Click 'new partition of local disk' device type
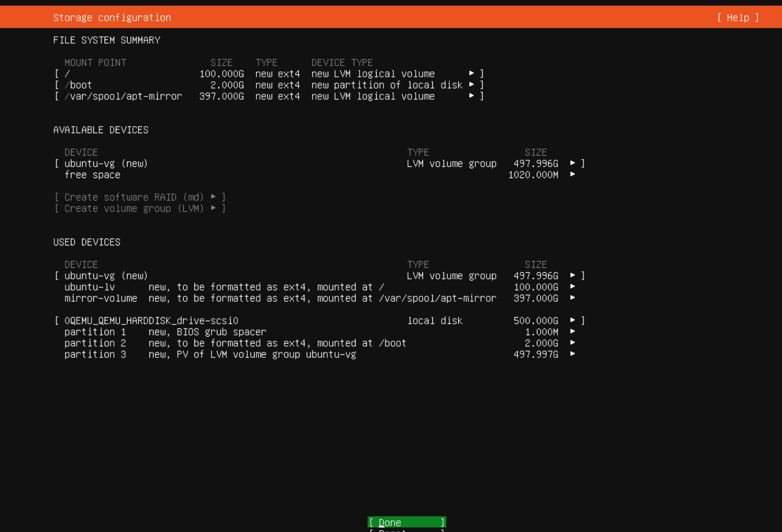782x532 pixels. [x=387, y=85]
